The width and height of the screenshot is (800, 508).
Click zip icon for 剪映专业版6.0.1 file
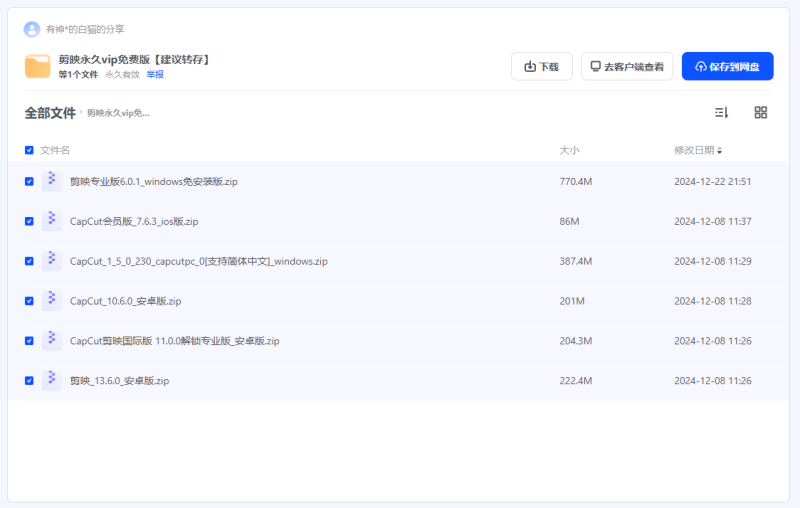tap(51, 181)
